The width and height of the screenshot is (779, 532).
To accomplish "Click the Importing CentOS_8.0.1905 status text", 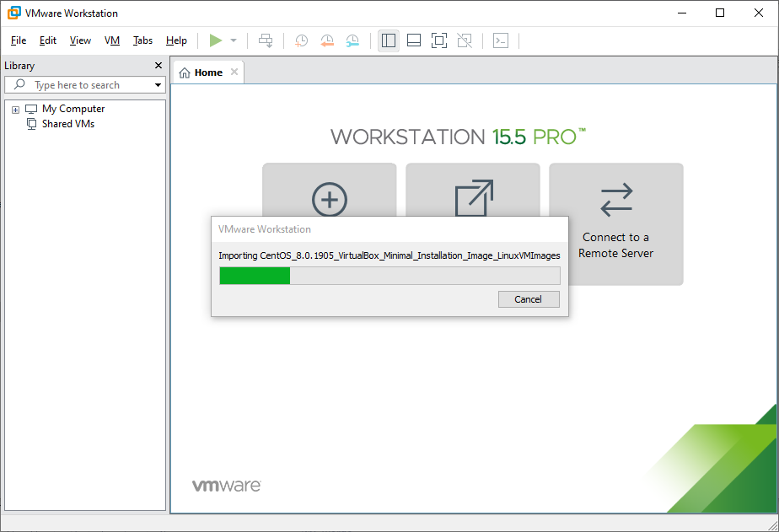I will pos(389,255).
